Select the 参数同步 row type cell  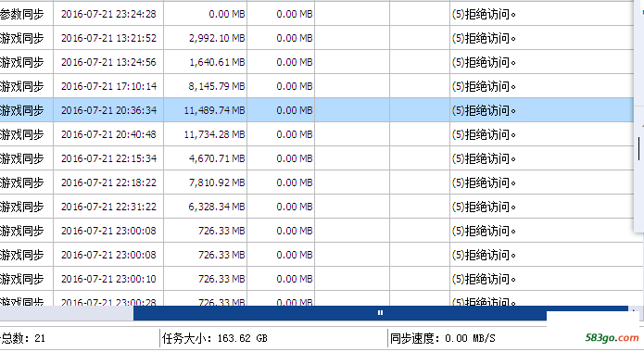pos(21,14)
